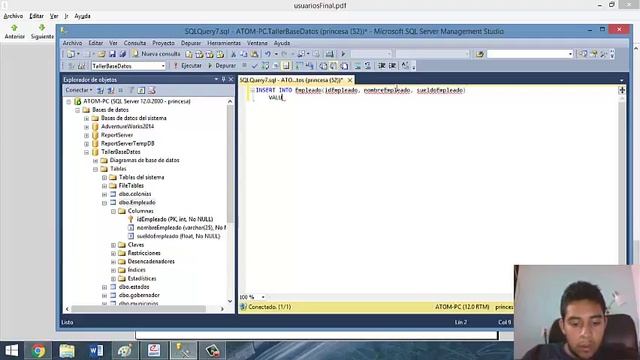This screenshot has height=360, width=640.
Task: Click the Conectar button in Explorador de objetos
Action: tap(79, 90)
